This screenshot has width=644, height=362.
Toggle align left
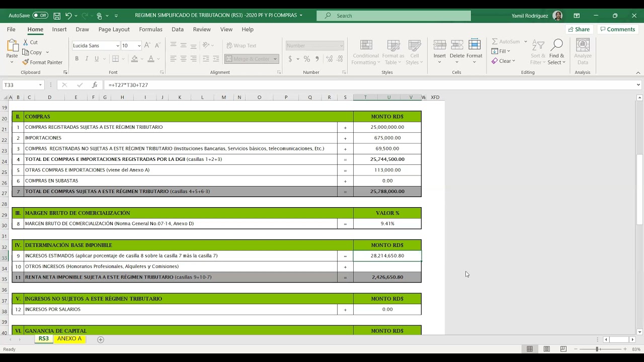(x=173, y=59)
